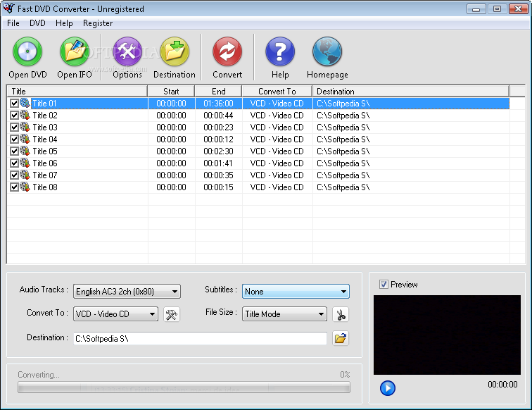Screen dimensions: 532x410
Task: Click the destination cell of Title 06
Action: click(410, 163)
